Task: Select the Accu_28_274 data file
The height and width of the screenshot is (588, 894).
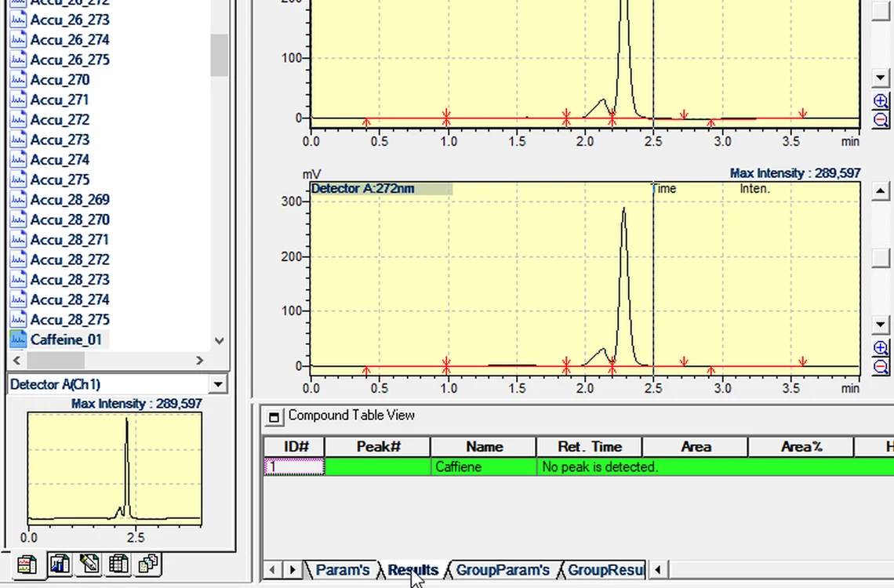Action: (70, 299)
